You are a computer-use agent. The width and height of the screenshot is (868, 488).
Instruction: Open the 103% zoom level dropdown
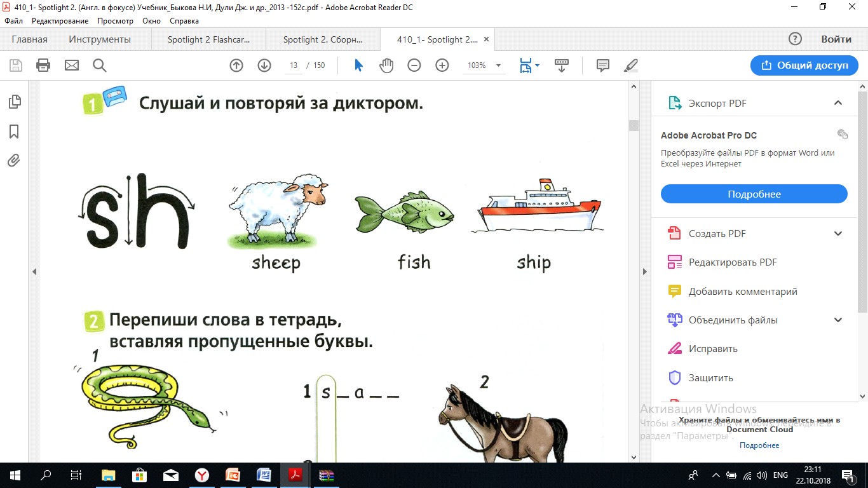click(x=484, y=65)
